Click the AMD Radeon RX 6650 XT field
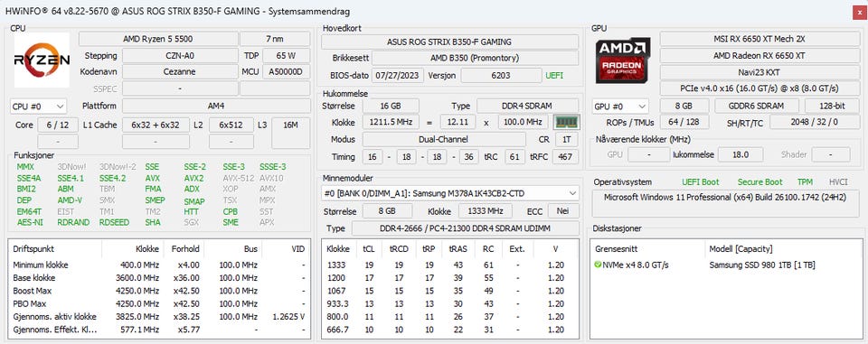 [759, 56]
